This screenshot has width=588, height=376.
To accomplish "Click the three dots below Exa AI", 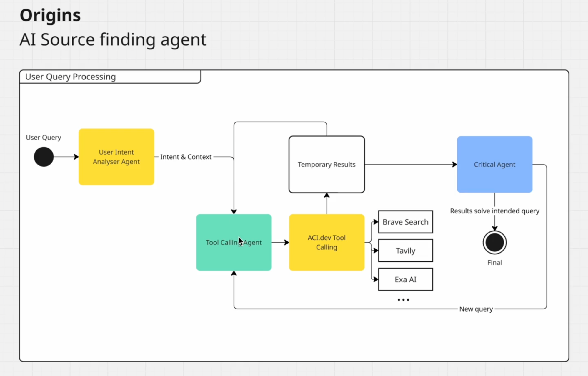I will click(403, 300).
